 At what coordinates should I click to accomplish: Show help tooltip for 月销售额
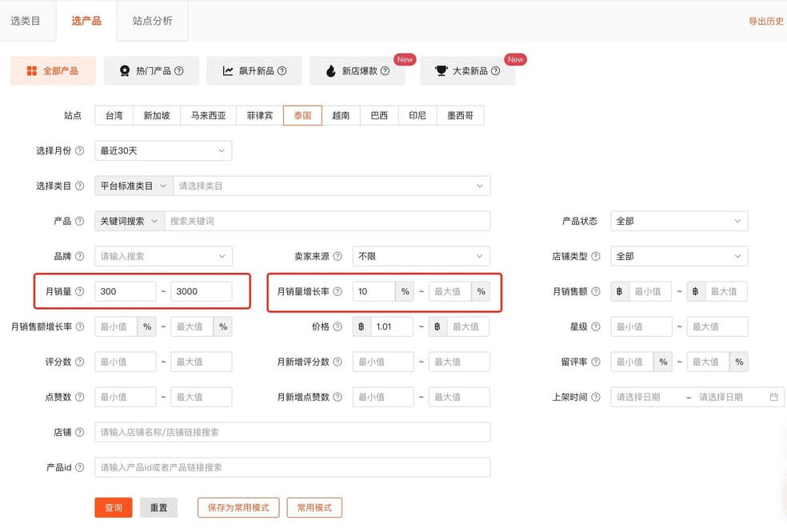coord(595,291)
